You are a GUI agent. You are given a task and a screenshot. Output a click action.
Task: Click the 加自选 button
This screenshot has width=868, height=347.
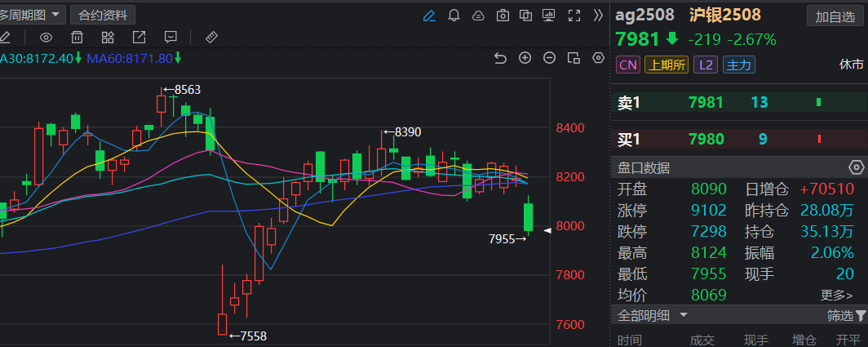(835, 16)
